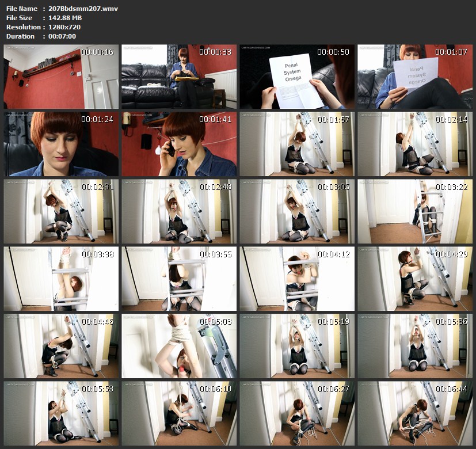This screenshot has width=476, height=449.
Task: Select preview frame 00:03:22
Action: click(415, 211)
